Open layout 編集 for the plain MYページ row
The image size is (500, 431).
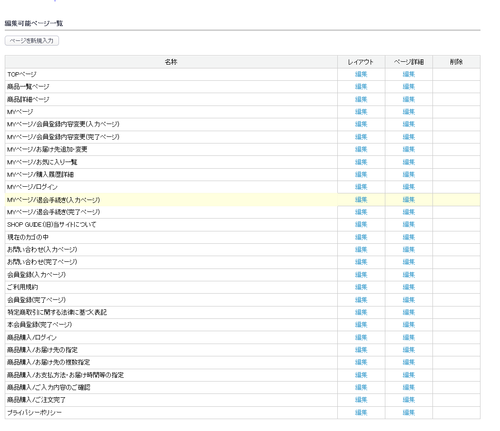point(361,112)
